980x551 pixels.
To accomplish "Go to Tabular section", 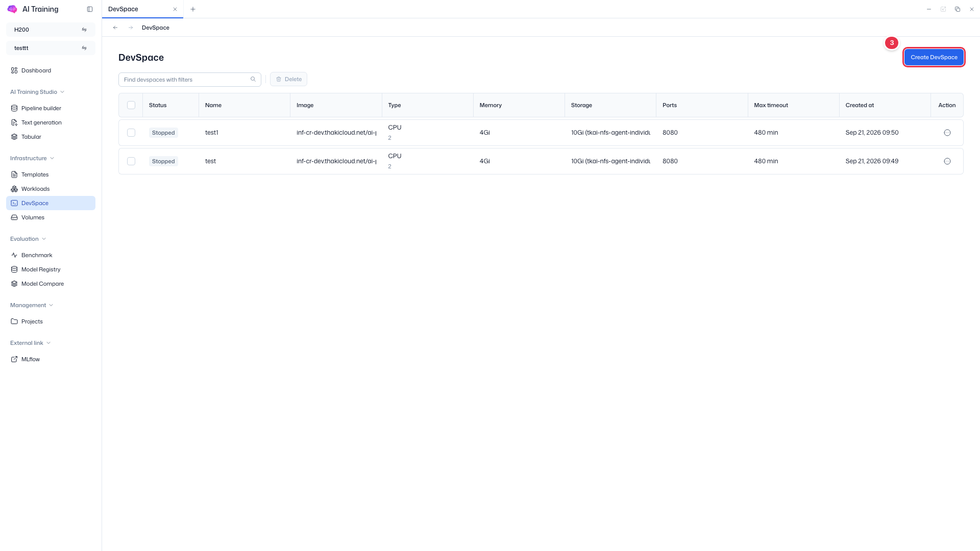I will [51, 137].
